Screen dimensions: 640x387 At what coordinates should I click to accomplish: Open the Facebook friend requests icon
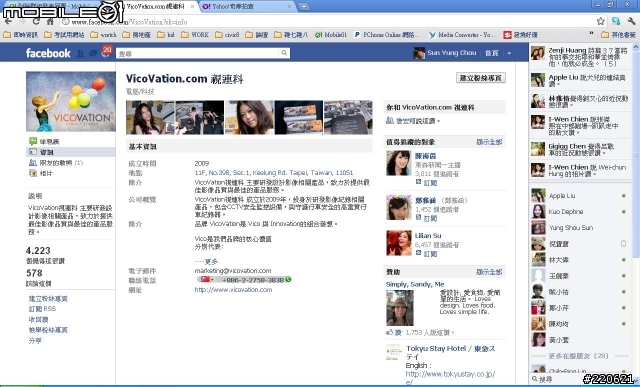tap(81, 53)
